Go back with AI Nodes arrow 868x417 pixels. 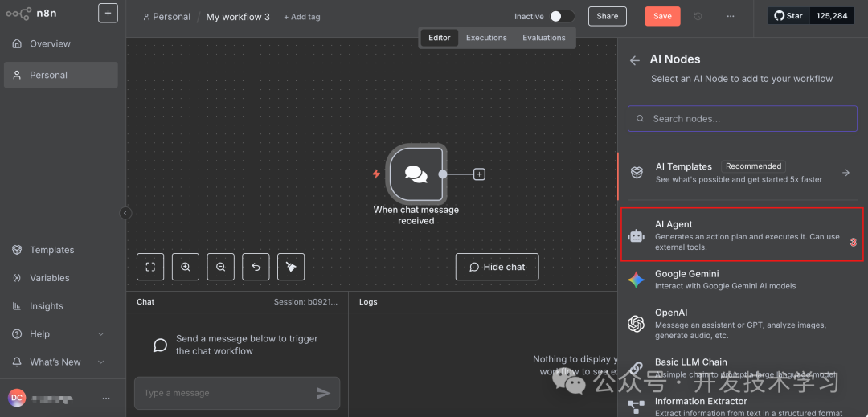[x=635, y=60]
